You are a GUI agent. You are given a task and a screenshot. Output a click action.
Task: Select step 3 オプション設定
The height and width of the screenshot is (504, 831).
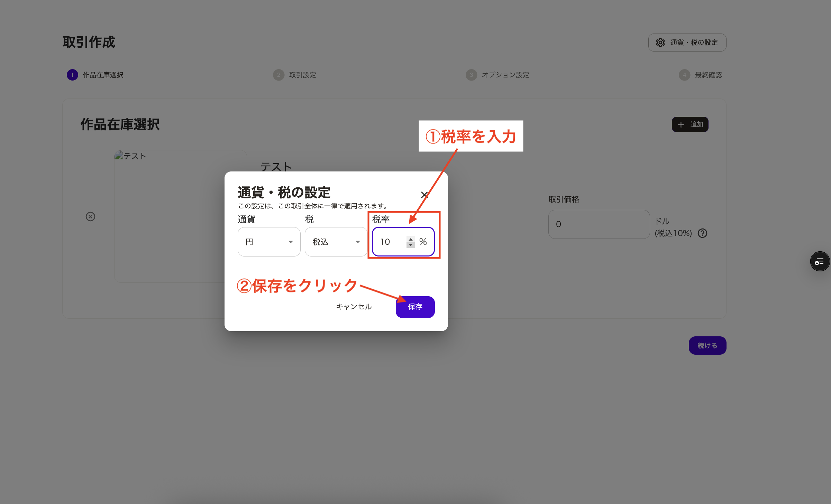pos(497,75)
